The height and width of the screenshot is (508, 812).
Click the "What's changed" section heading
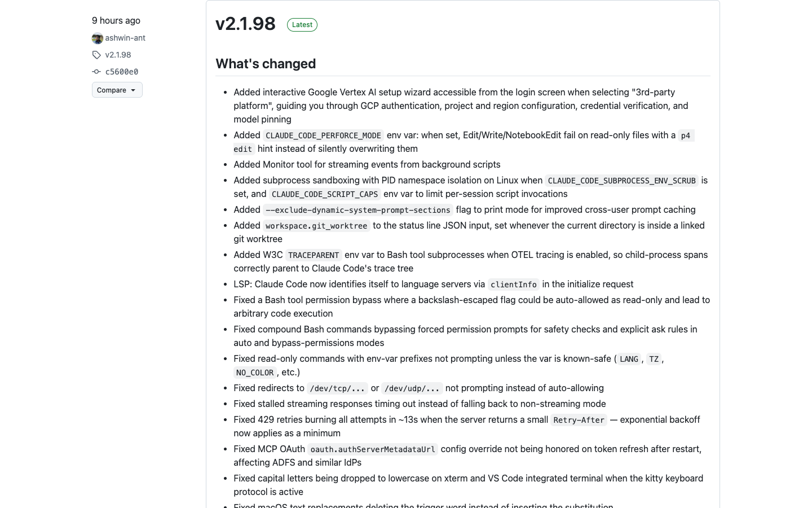coord(266,64)
